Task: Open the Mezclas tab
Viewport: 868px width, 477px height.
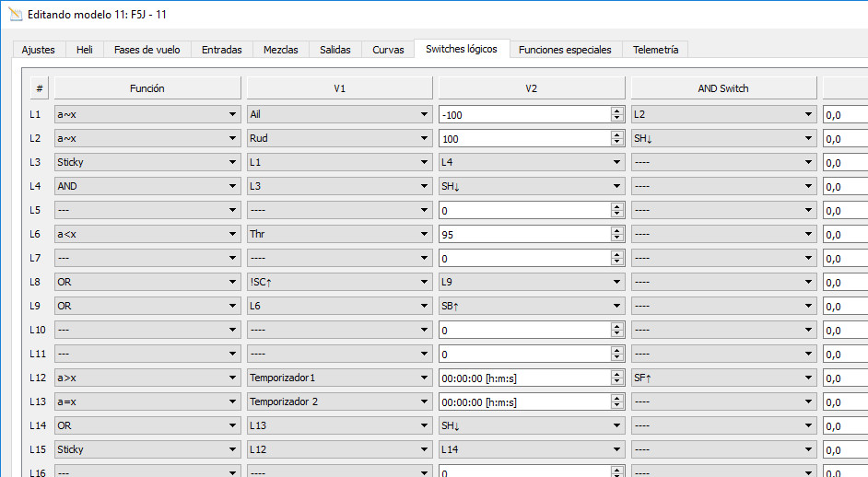Action: point(280,50)
